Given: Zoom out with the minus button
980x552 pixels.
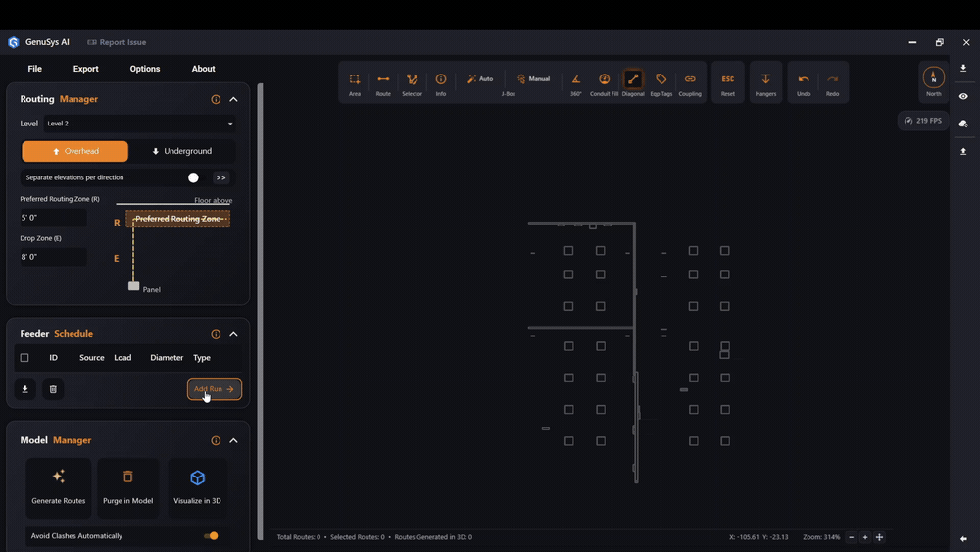Looking at the screenshot, I should click(852, 537).
